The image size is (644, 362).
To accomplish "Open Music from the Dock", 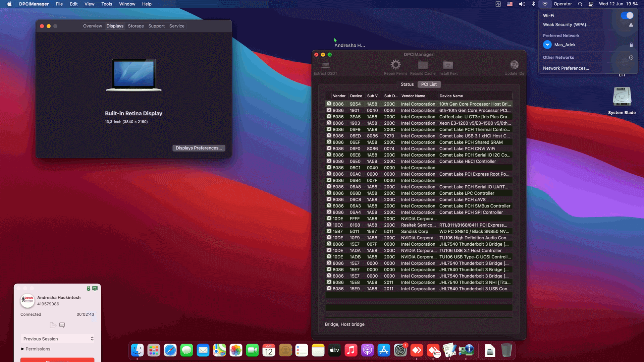I will coord(351,350).
